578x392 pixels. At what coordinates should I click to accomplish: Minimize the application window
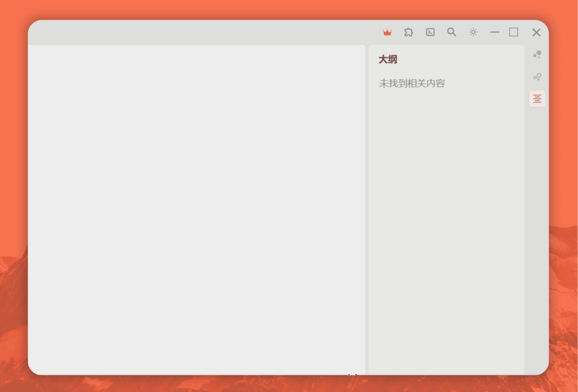point(495,32)
